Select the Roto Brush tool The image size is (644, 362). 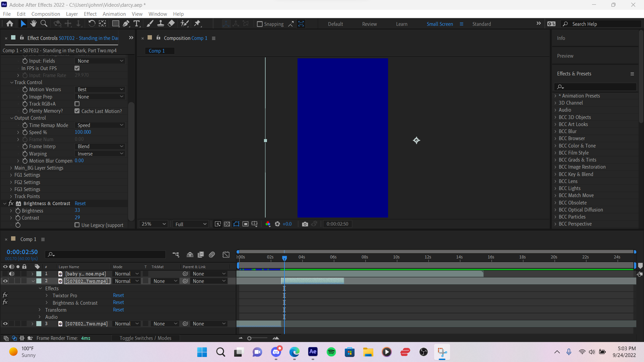(x=185, y=23)
